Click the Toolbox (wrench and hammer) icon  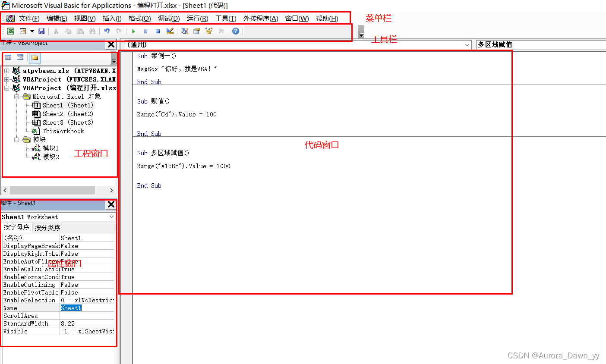pyautogui.click(x=221, y=31)
